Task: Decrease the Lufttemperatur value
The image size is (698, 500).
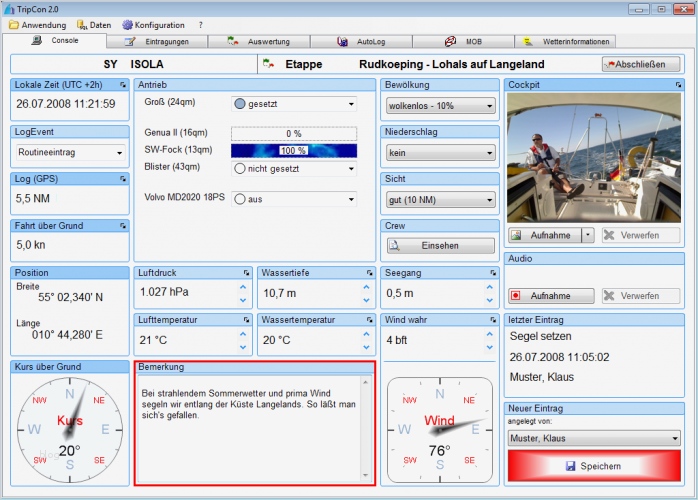Action: pyautogui.click(x=243, y=347)
